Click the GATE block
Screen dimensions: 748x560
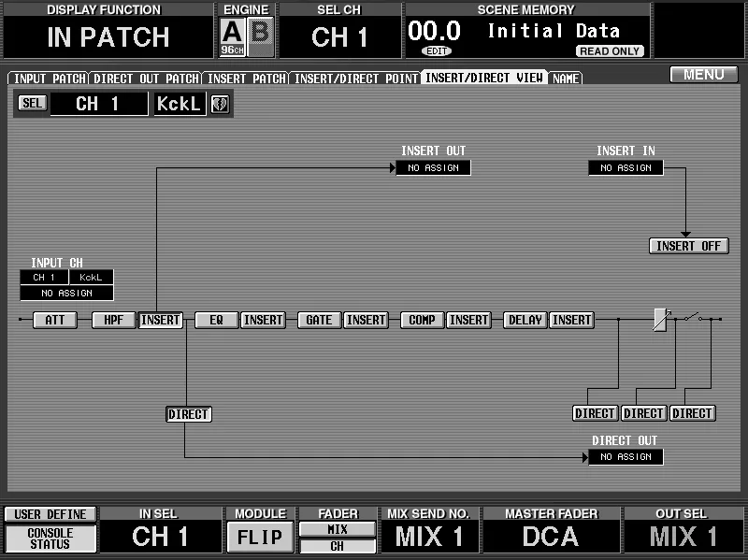[x=319, y=320]
